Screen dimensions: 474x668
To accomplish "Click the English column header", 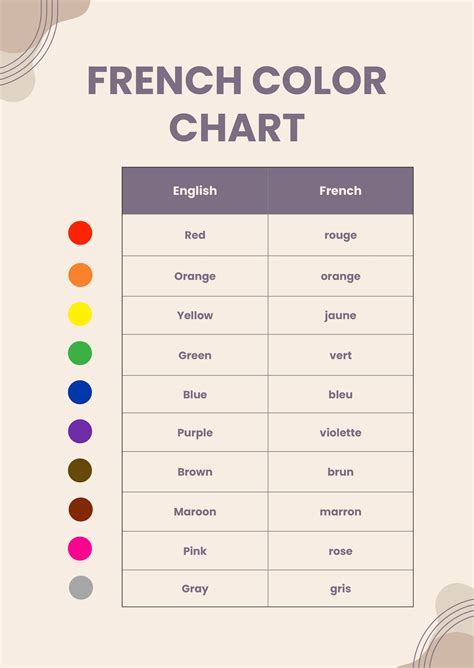I will tap(195, 190).
